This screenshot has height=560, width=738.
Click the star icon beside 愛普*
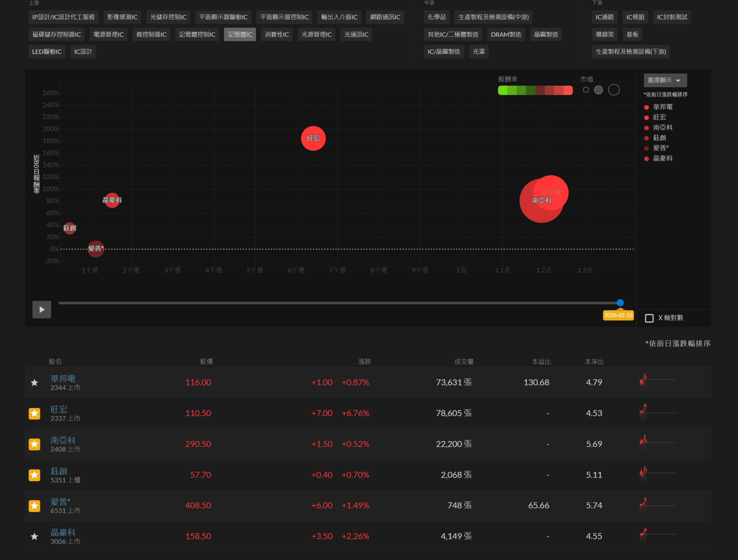tap(35, 506)
